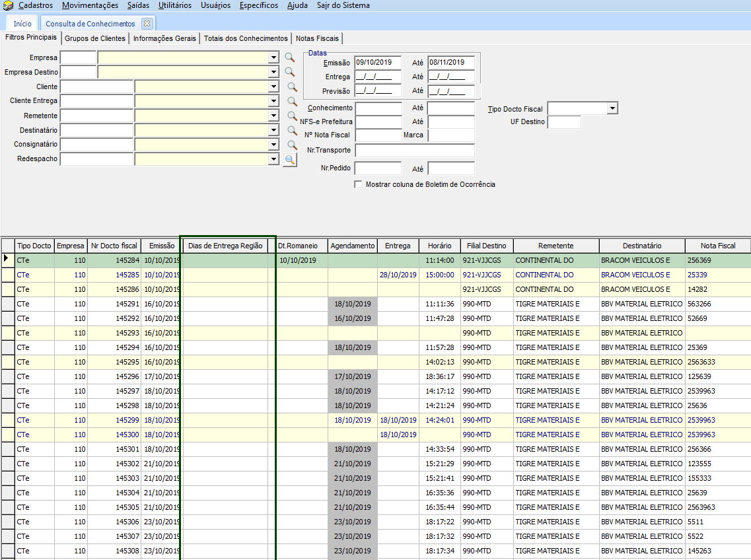Expand the Remetente dropdown arrow
Viewport: 751px width, 560px height.
point(273,116)
